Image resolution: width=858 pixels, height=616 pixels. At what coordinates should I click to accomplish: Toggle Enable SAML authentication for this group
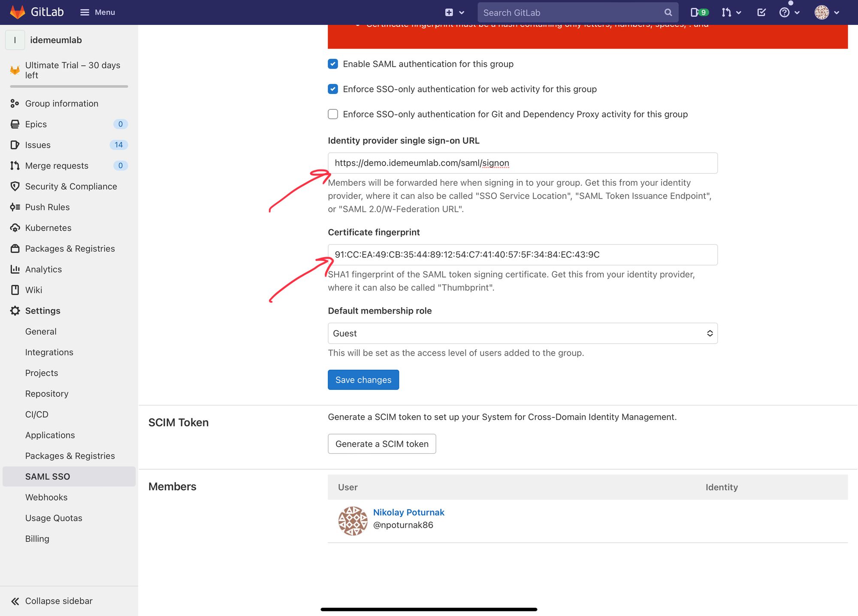333,64
